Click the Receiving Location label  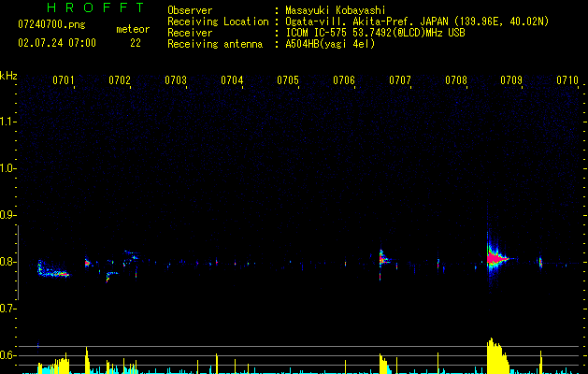218,22
